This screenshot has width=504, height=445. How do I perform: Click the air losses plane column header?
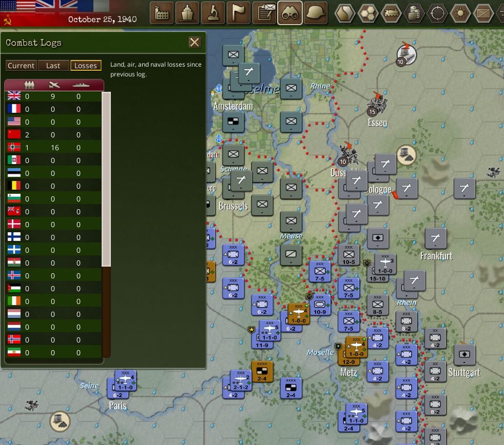(54, 85)
